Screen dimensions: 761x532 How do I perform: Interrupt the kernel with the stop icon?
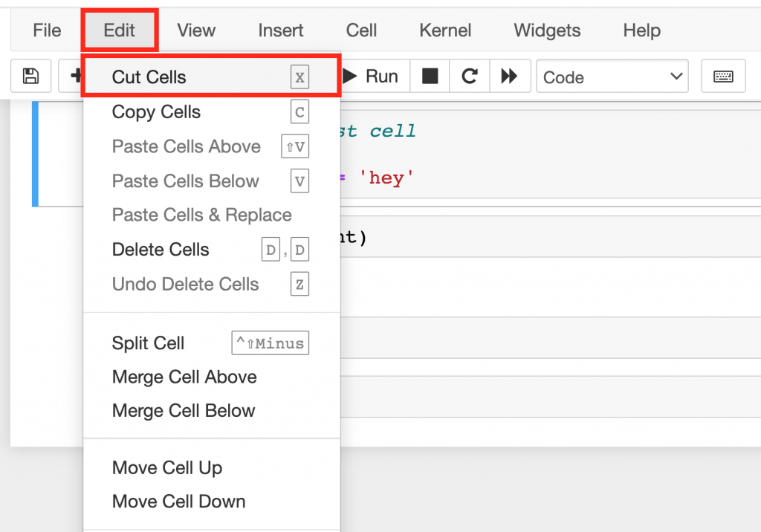[x=430, y=76]
